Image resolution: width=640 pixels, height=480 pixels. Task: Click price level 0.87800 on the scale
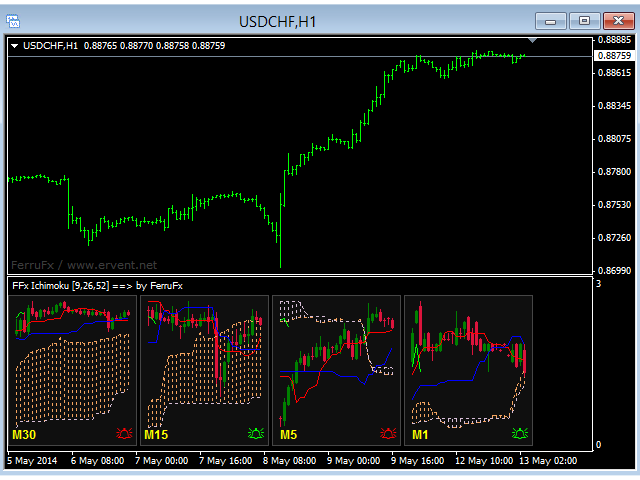[614, 172]
